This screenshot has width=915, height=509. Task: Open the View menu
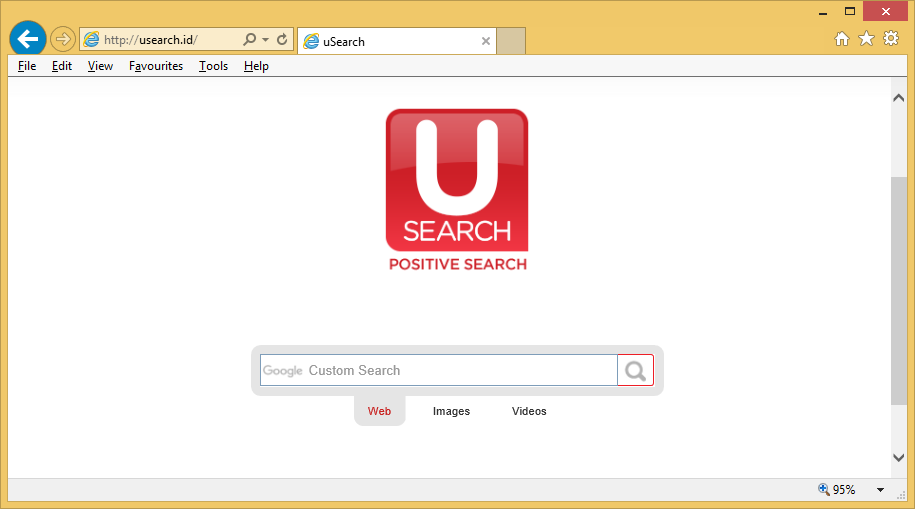(x=100, y=66)
